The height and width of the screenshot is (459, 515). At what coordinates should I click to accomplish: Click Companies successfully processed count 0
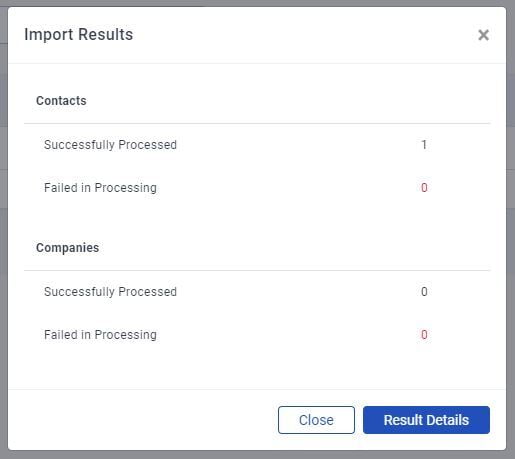(424, 292)
